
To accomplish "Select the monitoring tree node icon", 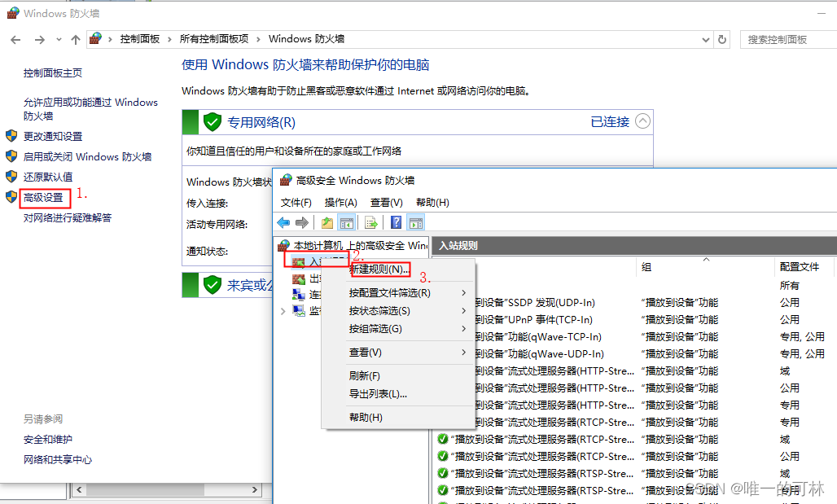I will click(298, 311).
